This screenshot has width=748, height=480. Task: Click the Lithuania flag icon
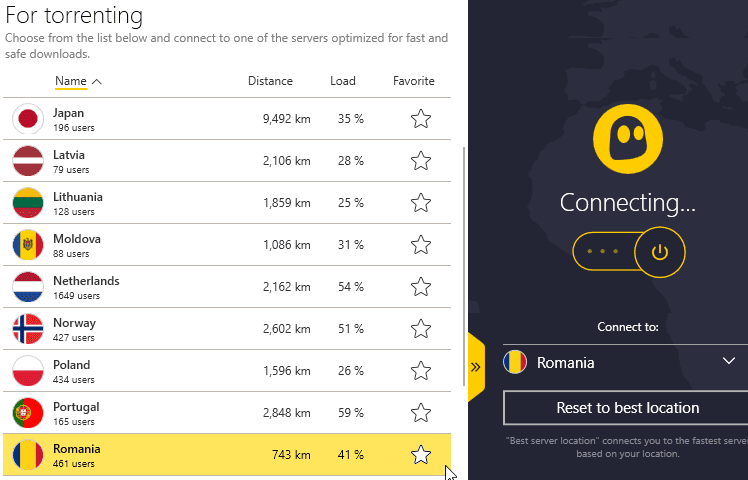tap(28, 203)
